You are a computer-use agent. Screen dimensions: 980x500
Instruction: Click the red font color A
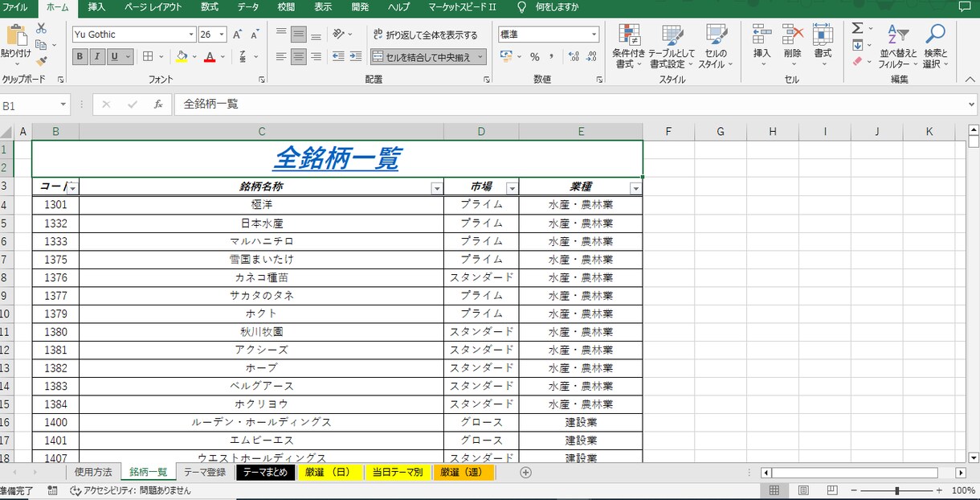tap(210, 56)
